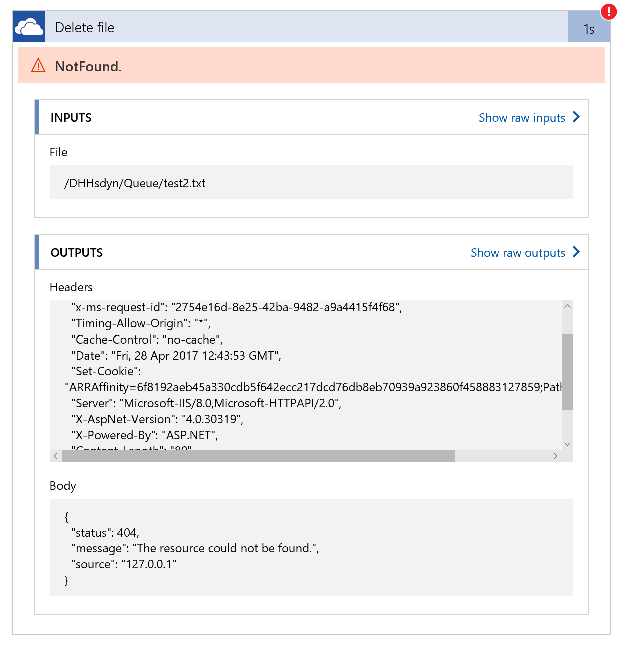Open the Show raw inputs link
Viewport: 624px width, 672px height.
pyautogui.click(x=522, y=118)
